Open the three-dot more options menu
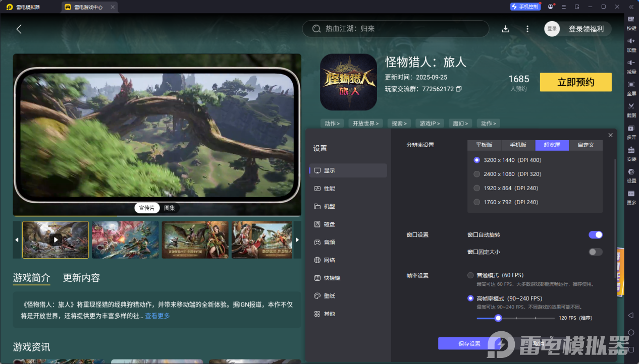This screenshot has height=364, width=639. click(527, 29)
